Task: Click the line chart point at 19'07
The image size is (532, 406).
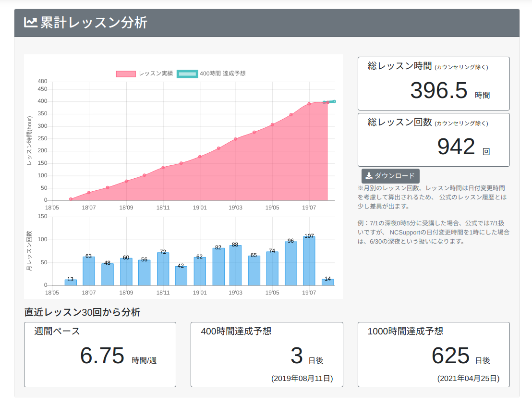Action: coord(309,104)
